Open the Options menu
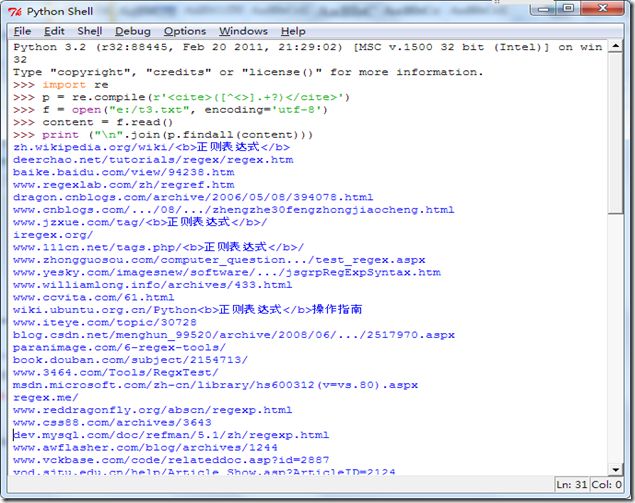 (x=185, y=31)
